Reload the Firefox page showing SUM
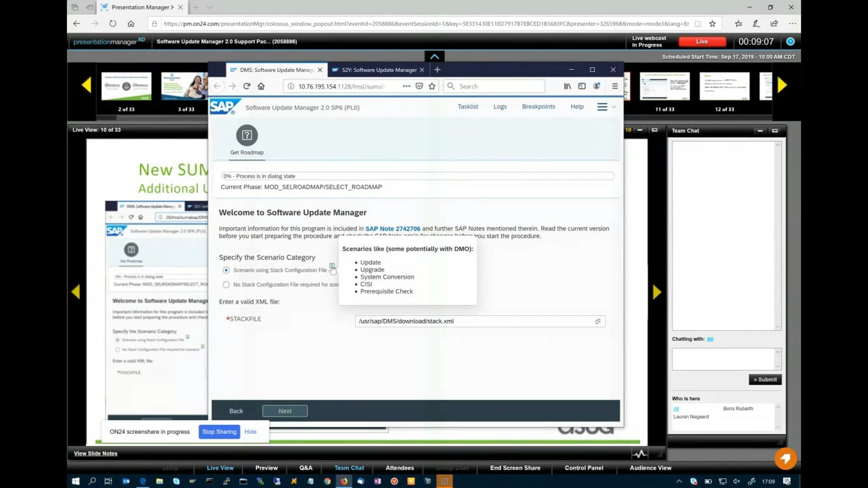Image resolution: width=868 pixels, height=488 pixels. pyautogui.click(x=247, y=86)
